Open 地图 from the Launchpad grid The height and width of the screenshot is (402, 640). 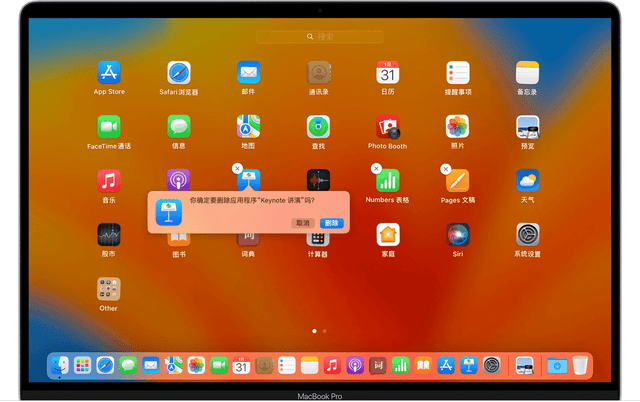pos(249,127)
